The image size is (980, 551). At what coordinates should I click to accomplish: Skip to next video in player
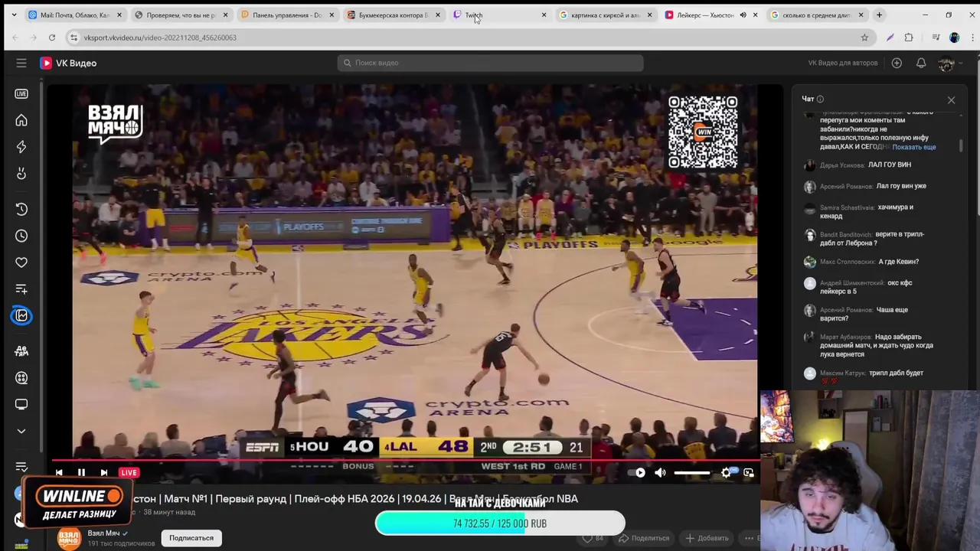click(x=103, y=472)
